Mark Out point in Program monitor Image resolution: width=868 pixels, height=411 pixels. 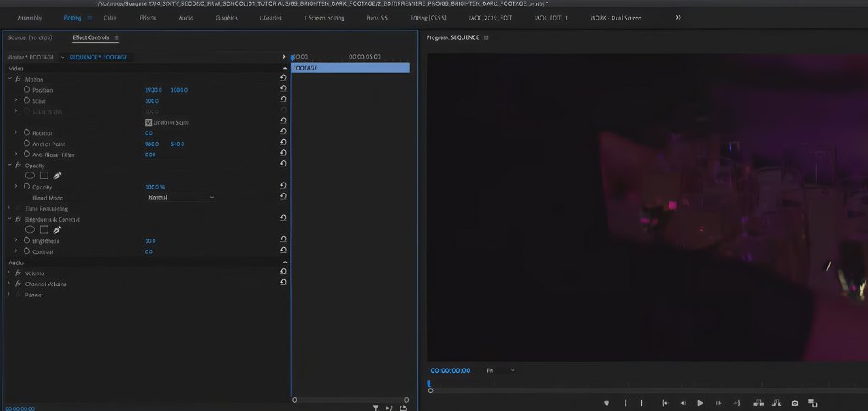pyautogui.click(x=642, y=403)
